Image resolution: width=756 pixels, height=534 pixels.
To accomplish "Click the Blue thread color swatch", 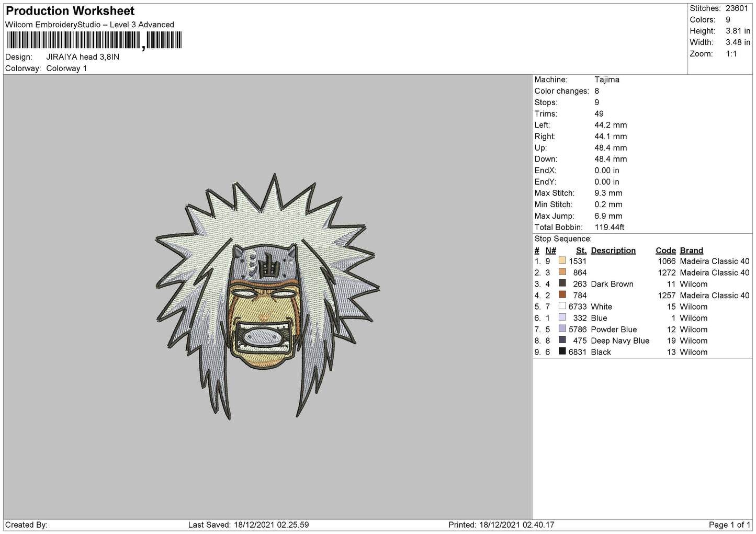I will pos(562,317).
